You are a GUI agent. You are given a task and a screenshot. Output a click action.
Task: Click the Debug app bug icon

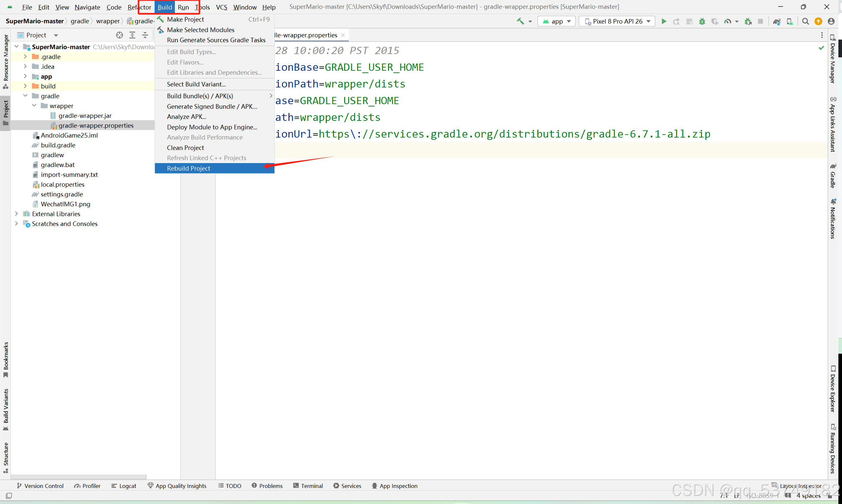click(702, 21)
